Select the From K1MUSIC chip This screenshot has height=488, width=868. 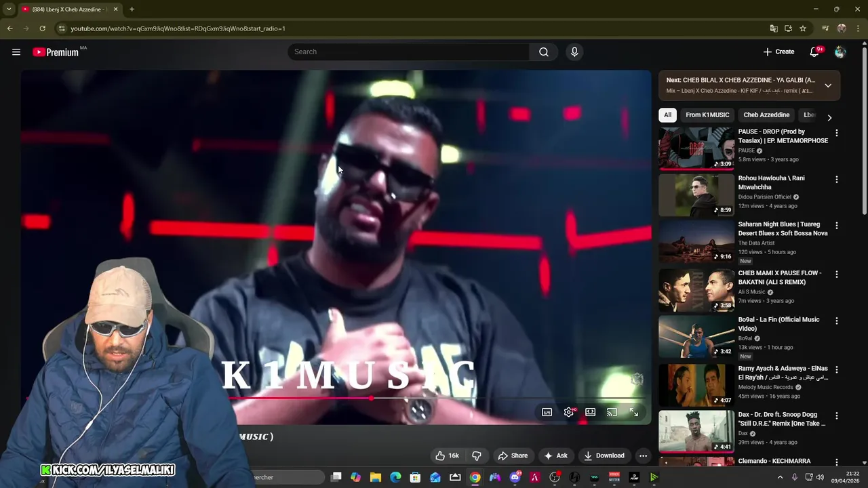tap(707, 115)
